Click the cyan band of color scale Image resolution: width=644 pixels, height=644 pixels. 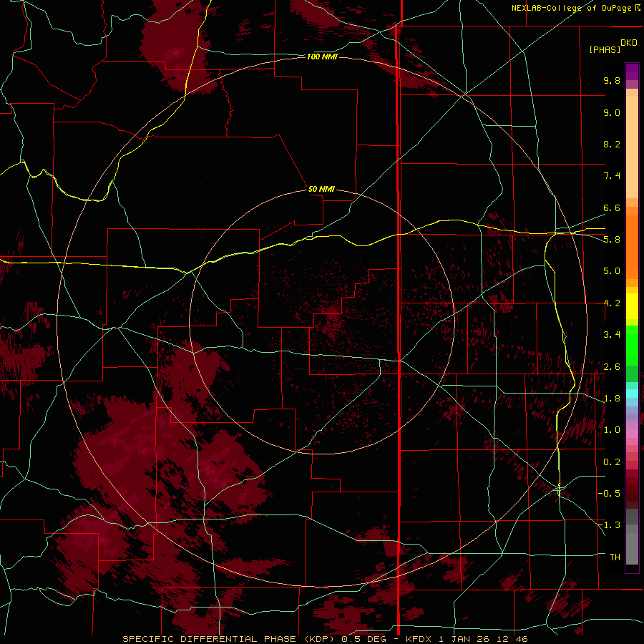coord(632,394)
